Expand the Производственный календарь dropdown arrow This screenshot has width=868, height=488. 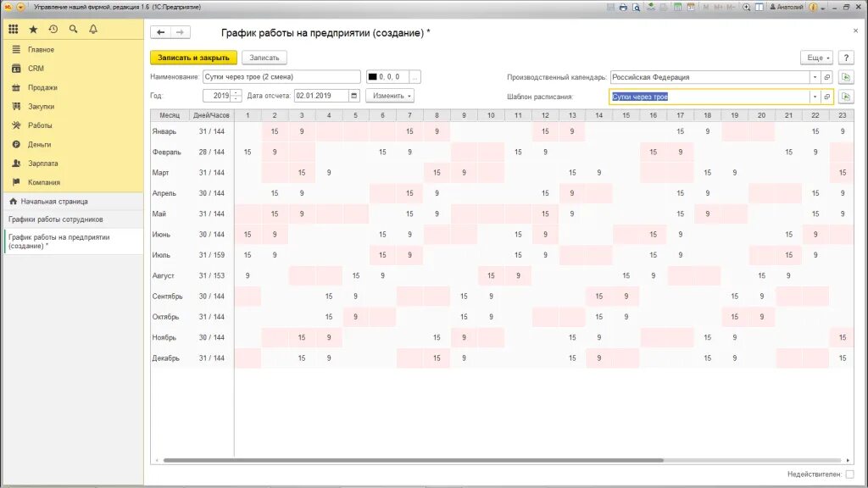pyautogui.click(x=815, y=77)
